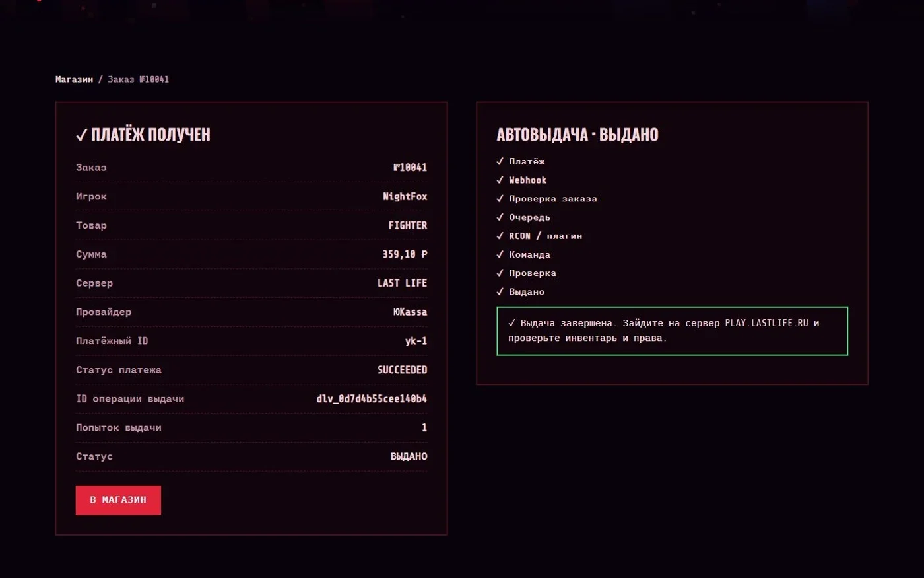Click the checkmark next to 'Платёж' step
The height and width of the screenshot is (578, 924).
point(500,161)
